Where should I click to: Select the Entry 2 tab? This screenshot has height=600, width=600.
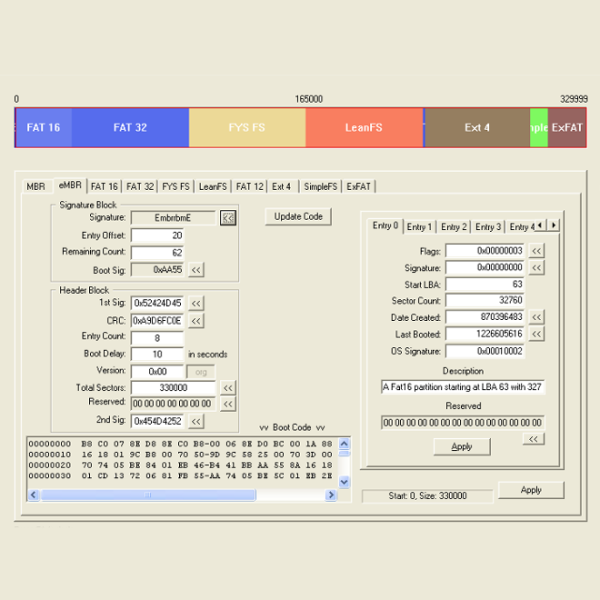tap(454, 226)
